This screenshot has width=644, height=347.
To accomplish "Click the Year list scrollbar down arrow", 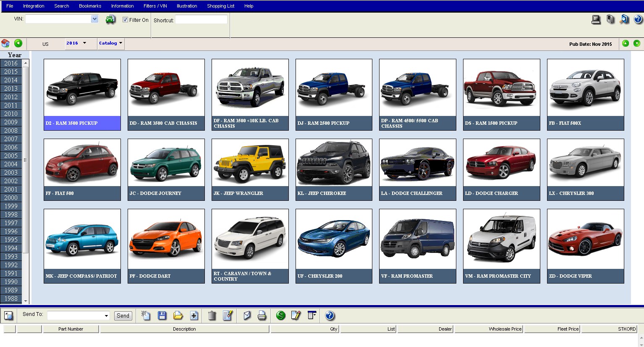I will [26, 301].
